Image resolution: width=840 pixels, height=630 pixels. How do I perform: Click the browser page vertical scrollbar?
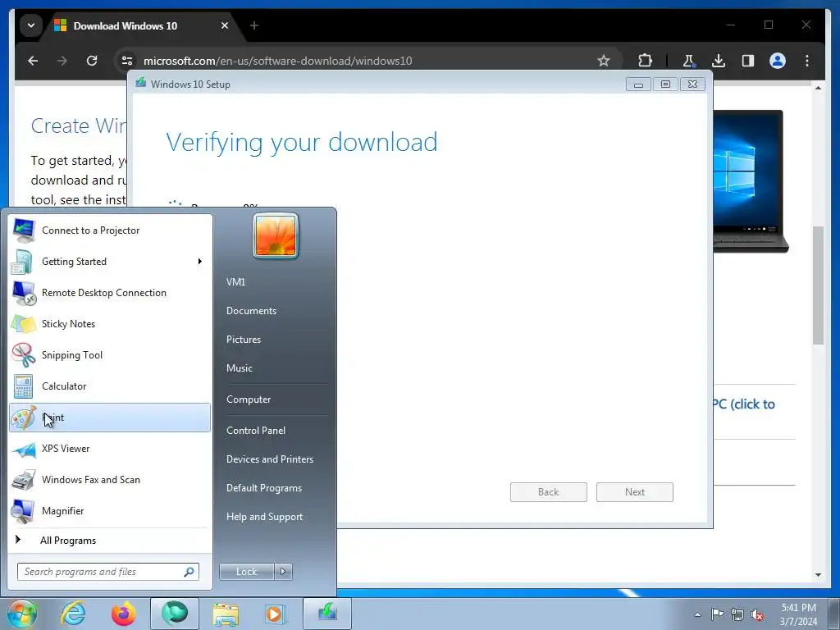818,285
